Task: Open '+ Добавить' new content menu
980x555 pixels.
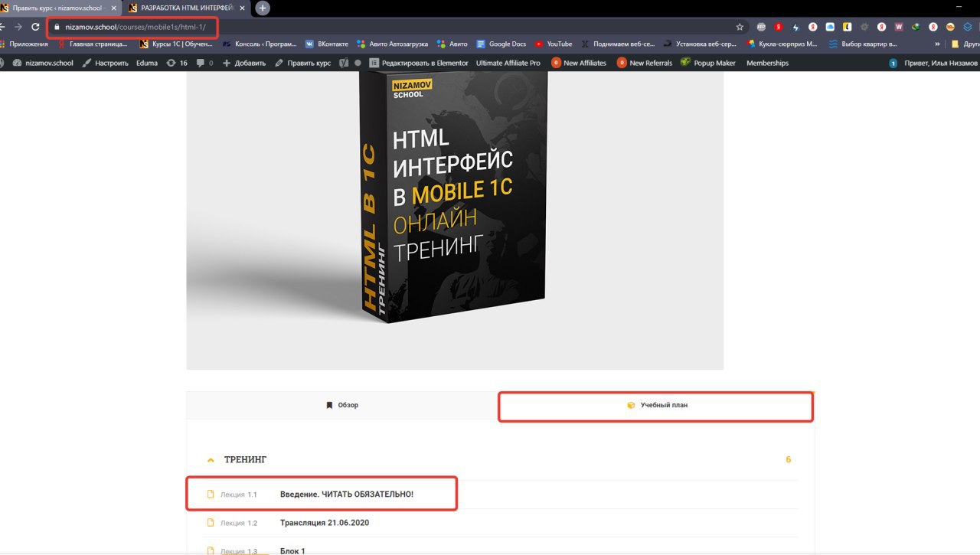Action: click(x=244, y=63)
